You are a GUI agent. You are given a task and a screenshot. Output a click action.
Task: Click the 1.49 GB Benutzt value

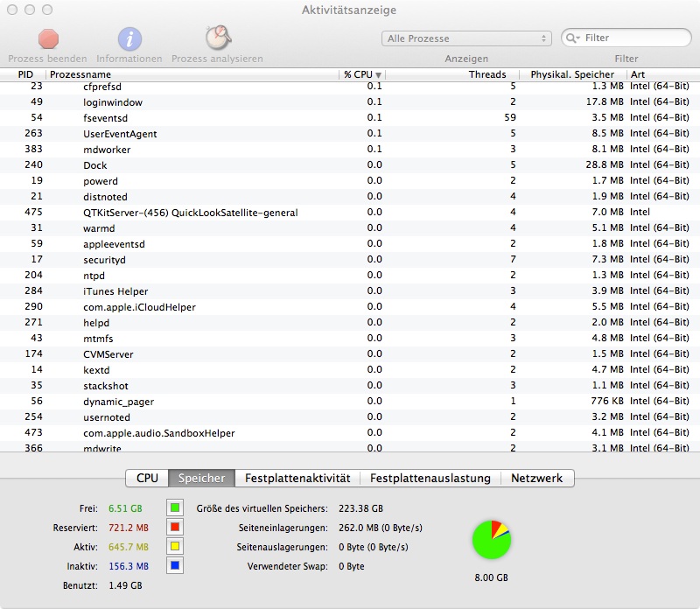tap(125, 585)
